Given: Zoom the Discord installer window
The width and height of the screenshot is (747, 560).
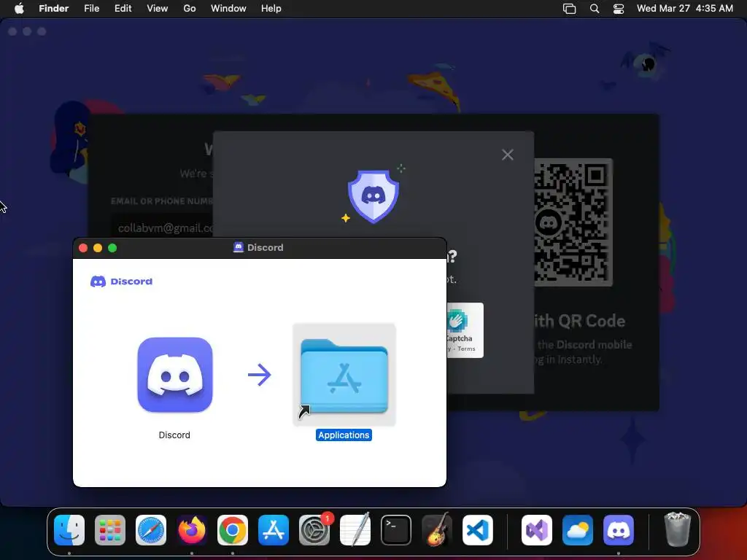Looking at the screenshot, I should tap(112, 248).
